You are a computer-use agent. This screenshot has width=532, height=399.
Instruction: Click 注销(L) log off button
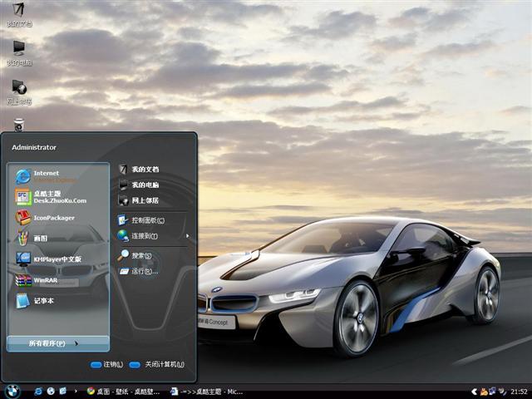coord(107,364)
